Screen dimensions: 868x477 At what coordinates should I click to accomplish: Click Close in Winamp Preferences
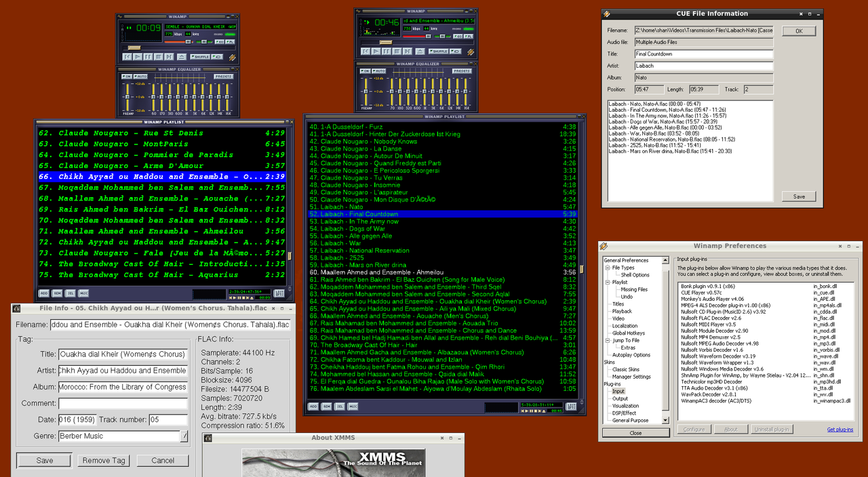(x=635, y=433)
